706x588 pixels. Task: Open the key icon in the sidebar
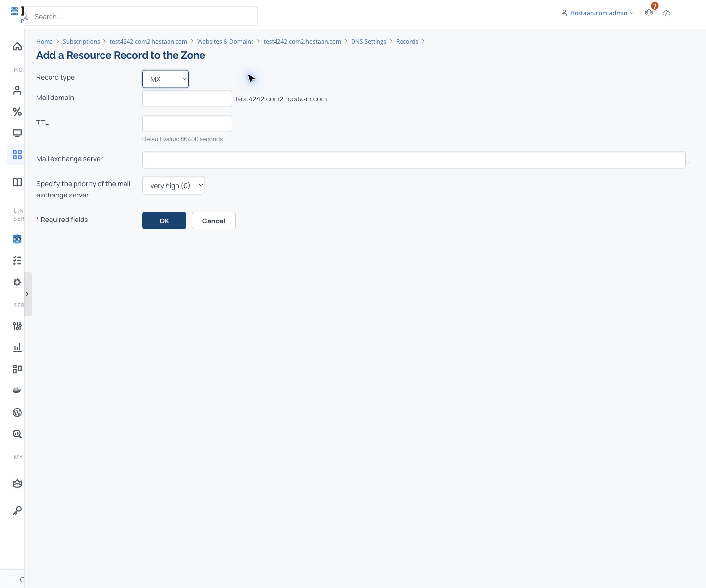point(17,511)
